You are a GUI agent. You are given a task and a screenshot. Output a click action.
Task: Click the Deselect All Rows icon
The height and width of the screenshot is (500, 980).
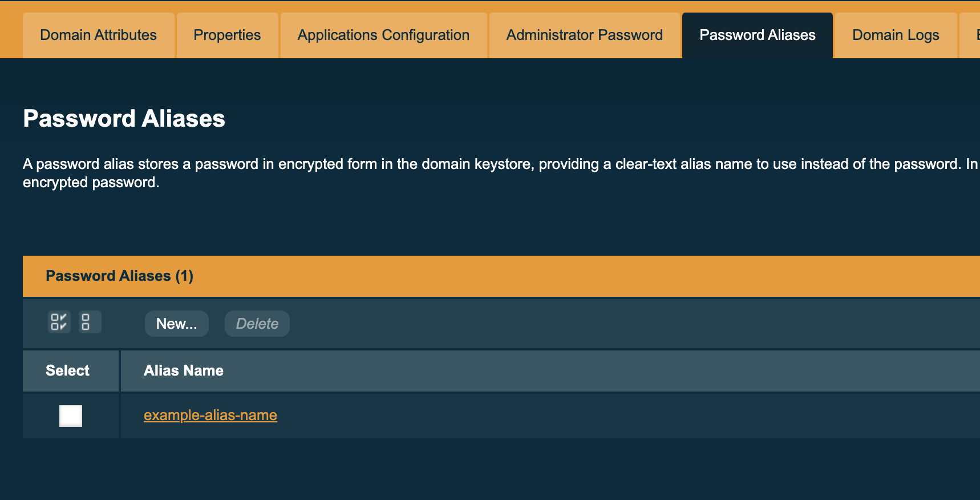pyautogui.click(x=89, y=322)
